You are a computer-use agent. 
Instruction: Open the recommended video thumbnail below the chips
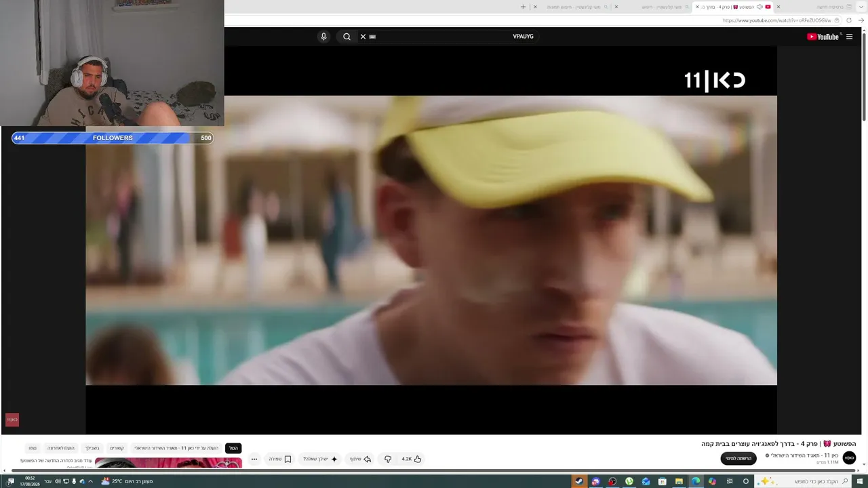pos(168,463)
